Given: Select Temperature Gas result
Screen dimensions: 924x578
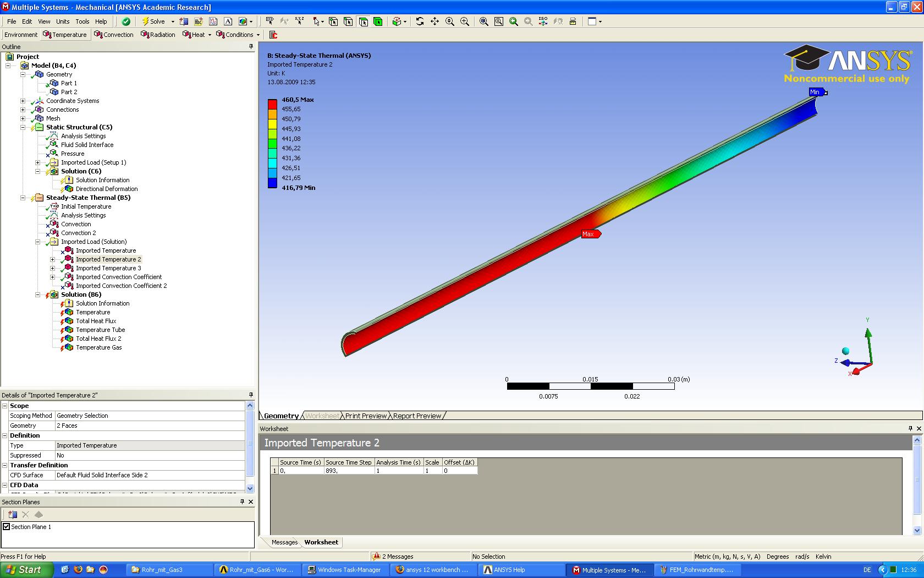Looking at the screenshot, I should [x=98, y=347].
